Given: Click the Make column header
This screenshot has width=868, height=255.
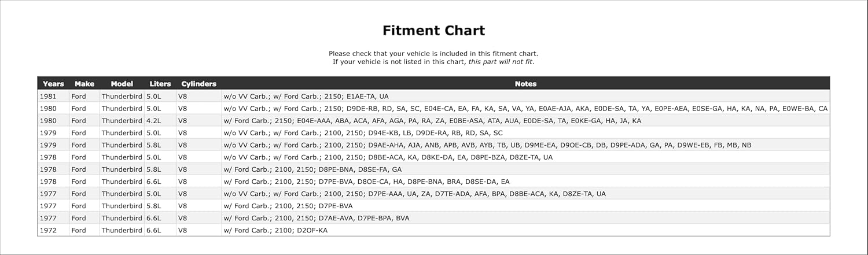Looking at the screenshot, I should coord(84,84).
